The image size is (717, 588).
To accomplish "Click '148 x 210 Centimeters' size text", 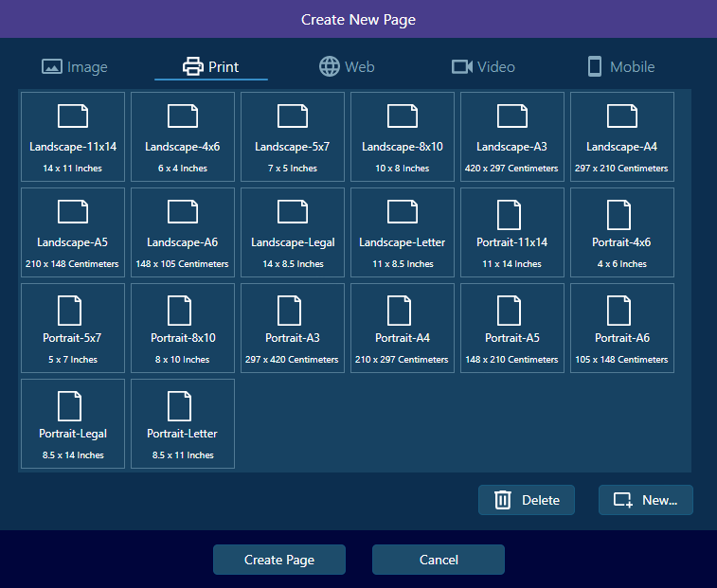I will [x=511, y=360].
